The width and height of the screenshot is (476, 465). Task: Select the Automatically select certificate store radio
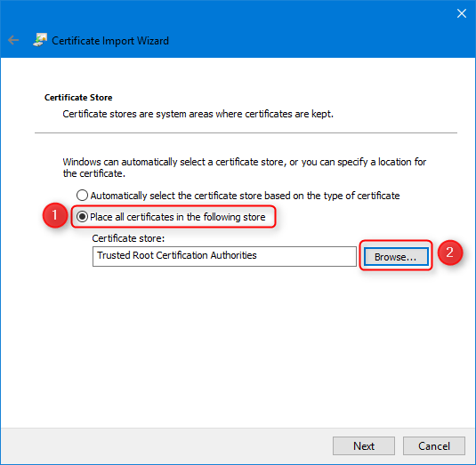[82, 196]
